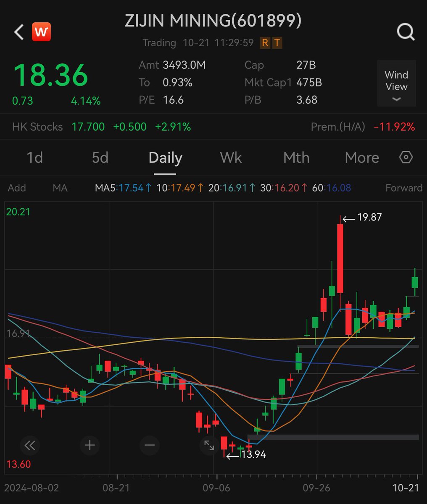
Task: Select the Wk weekly chart tab
Action: point(231,157)
